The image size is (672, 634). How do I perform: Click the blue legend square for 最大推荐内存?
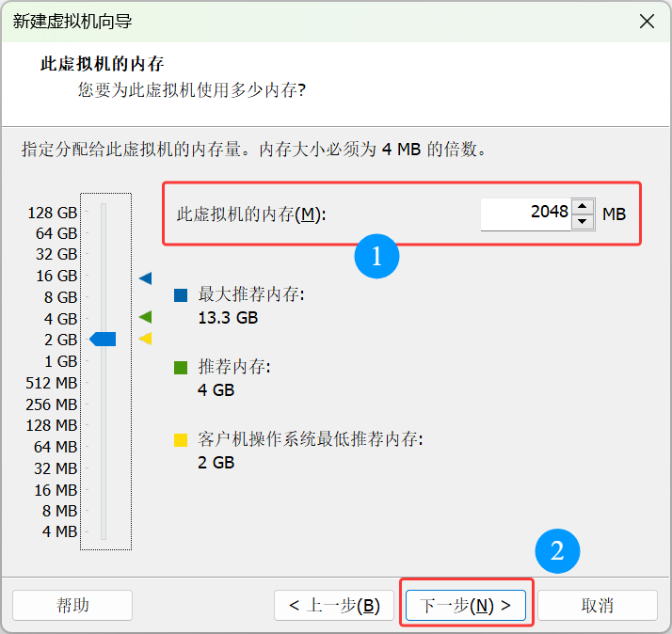point(181,295)
